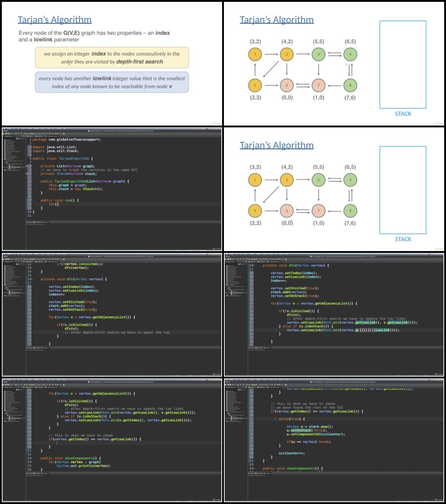Click green node 3 in the first graph slide
This screenshot has height=504, width=446.
tap(318, 54)
